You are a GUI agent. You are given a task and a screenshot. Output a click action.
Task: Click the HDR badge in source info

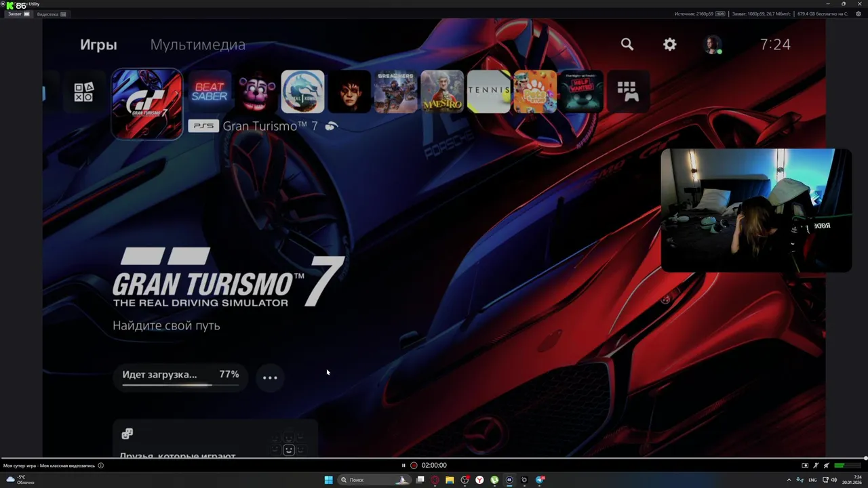click(x=720, y=14)
